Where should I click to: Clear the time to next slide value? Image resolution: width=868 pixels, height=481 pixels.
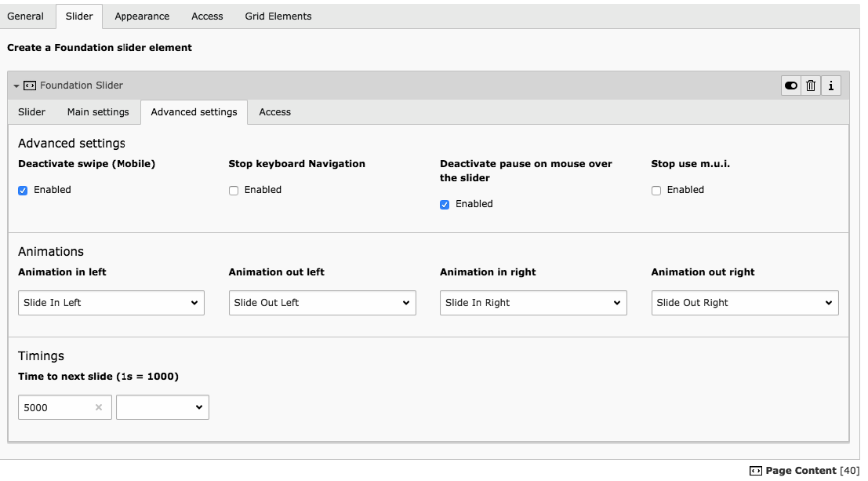pos(99,407)
